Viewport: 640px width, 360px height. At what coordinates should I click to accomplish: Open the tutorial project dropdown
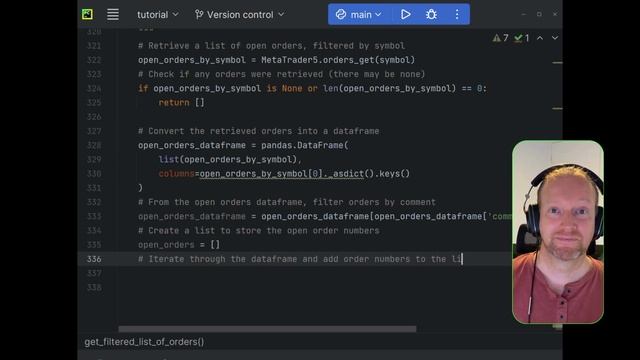(158, 15)
